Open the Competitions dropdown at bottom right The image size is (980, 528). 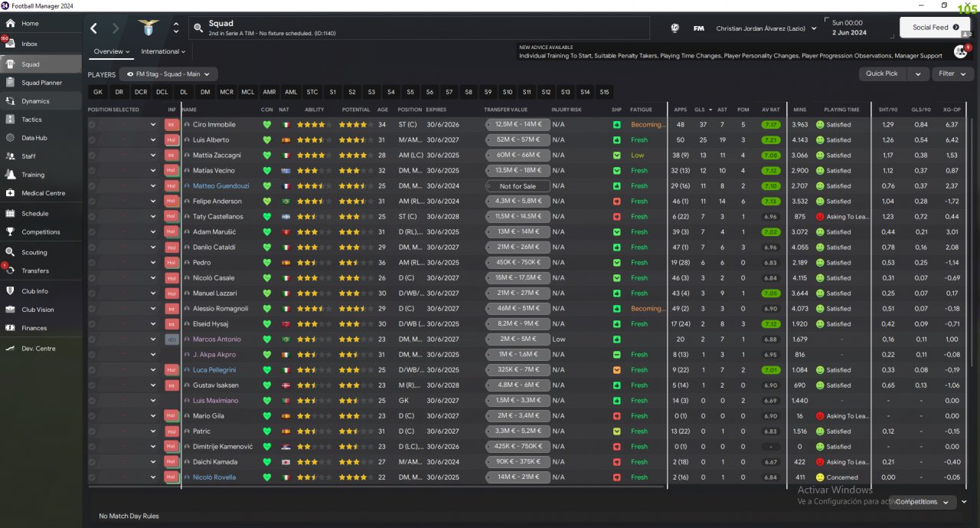(922, 502)
